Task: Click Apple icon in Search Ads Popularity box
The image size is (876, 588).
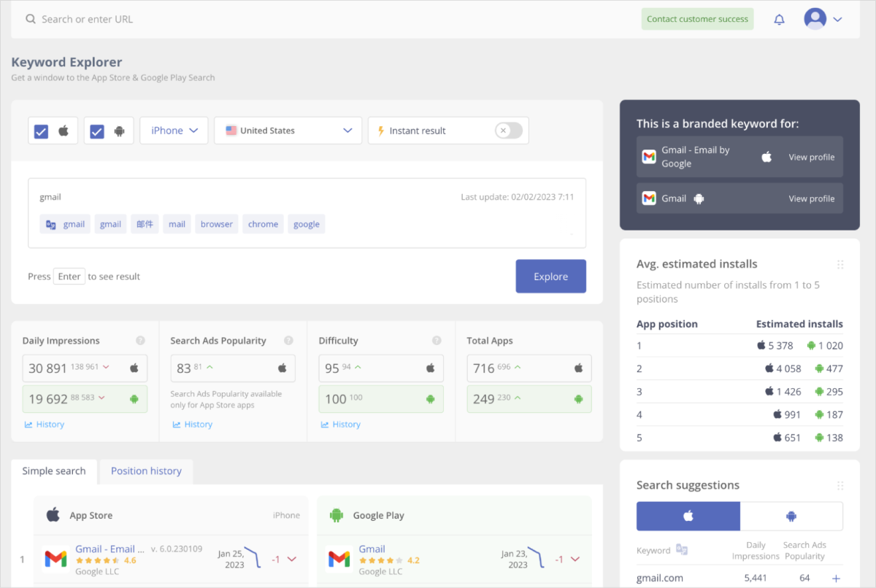Action: click(282, 368)
